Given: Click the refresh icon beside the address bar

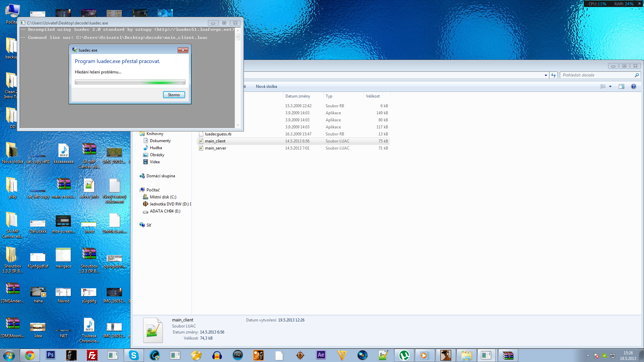Looking at the screenshot, I should [553, 75].
